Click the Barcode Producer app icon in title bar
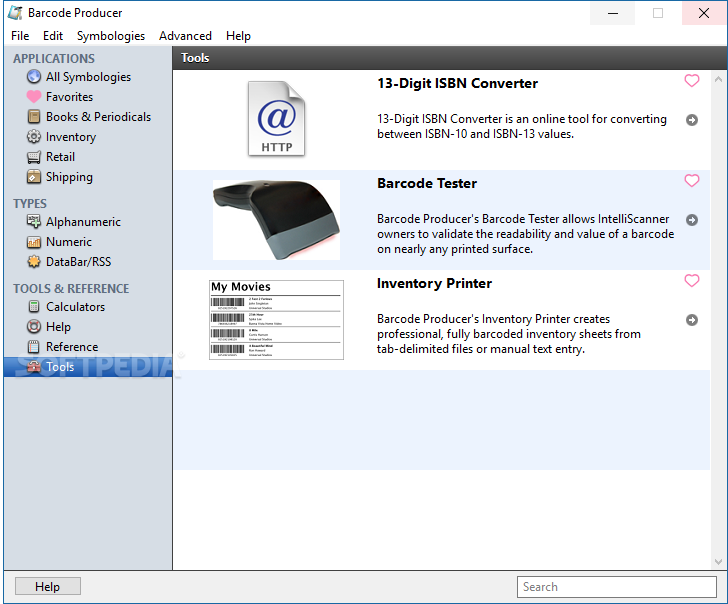Screen dimensions: 728x604 [15, 13]
